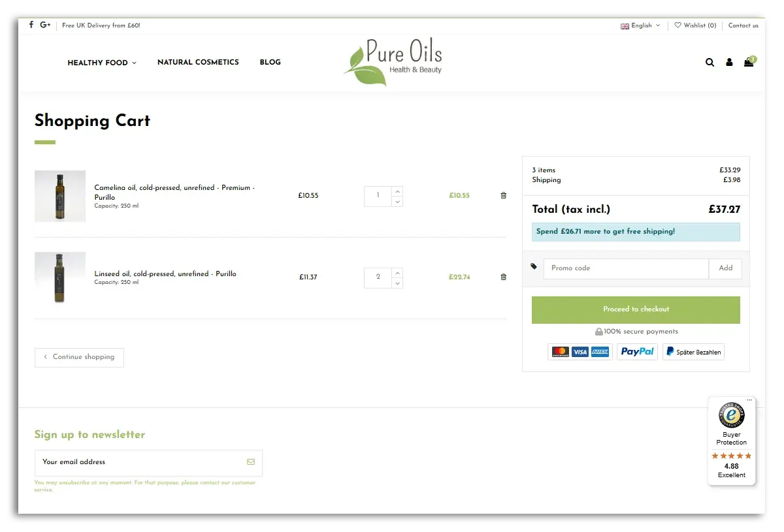Open the Blog menu item
Image resolution: width=784 pixels, height=532 pixels.
pyautogui.click(x=270, y=62)
